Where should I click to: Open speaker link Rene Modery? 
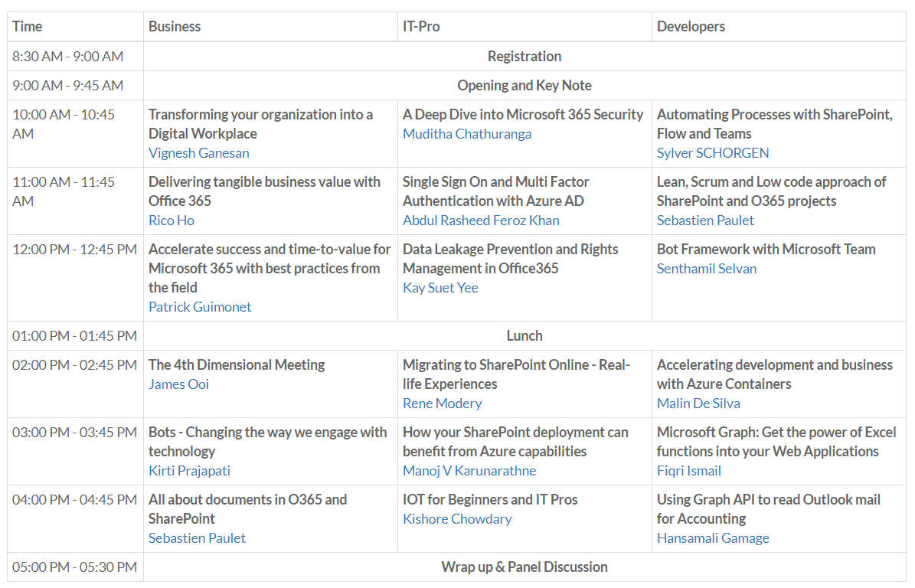point(443,403)
